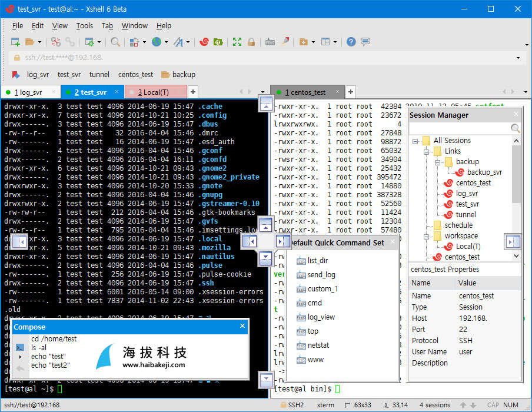Open the font dropdown arrow in the toolbar
Image resolution: width=532 pixels, height=412 pixels.
point(188,42)
